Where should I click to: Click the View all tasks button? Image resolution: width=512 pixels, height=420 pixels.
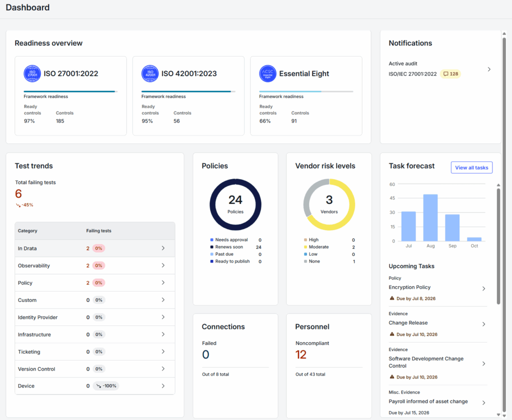click(471, 167)
